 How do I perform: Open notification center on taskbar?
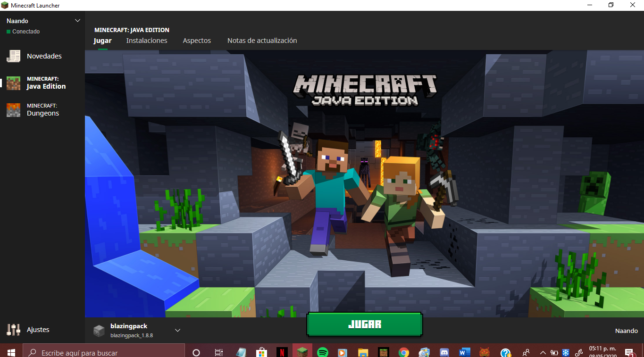[x=629, y=352]
